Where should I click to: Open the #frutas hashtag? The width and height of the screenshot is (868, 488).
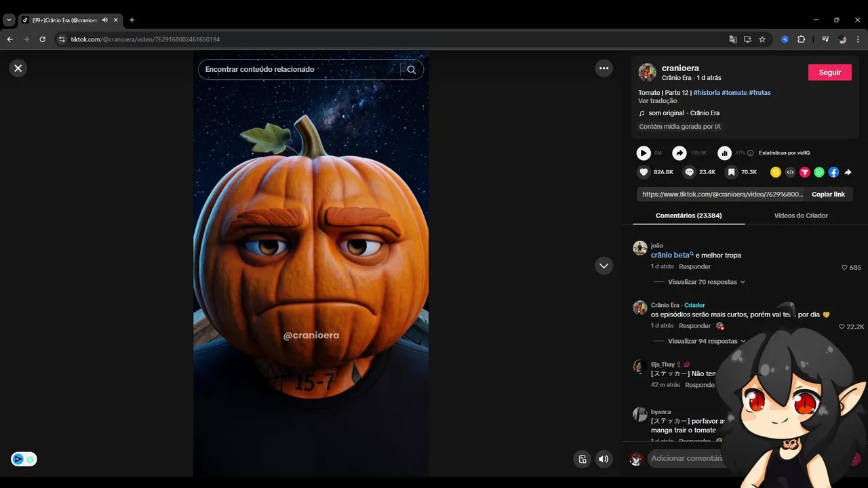pyautogui.click(x=760, y=92)
